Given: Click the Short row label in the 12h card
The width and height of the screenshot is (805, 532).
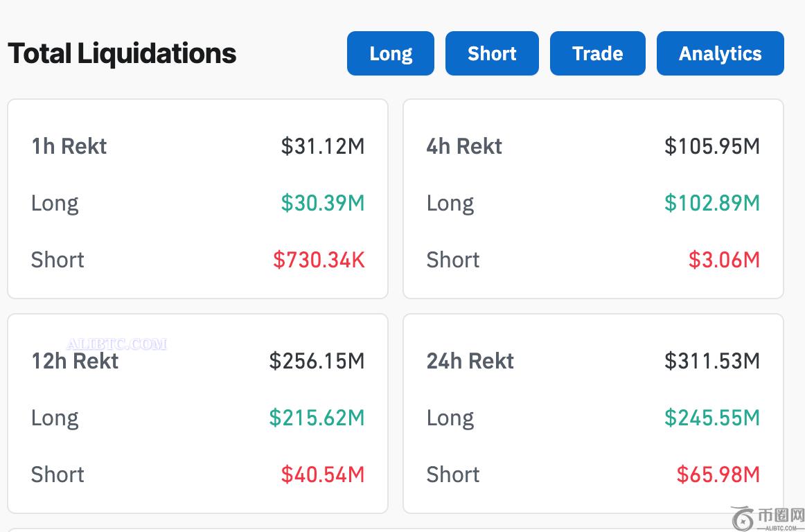Looking at the screenshot, I should (57, 475).
